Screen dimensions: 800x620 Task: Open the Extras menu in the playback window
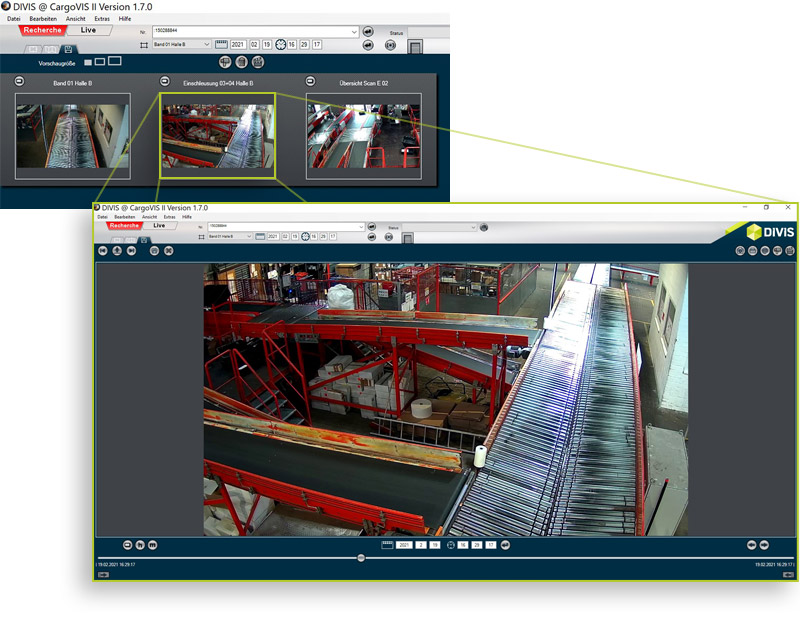point(169,217)
